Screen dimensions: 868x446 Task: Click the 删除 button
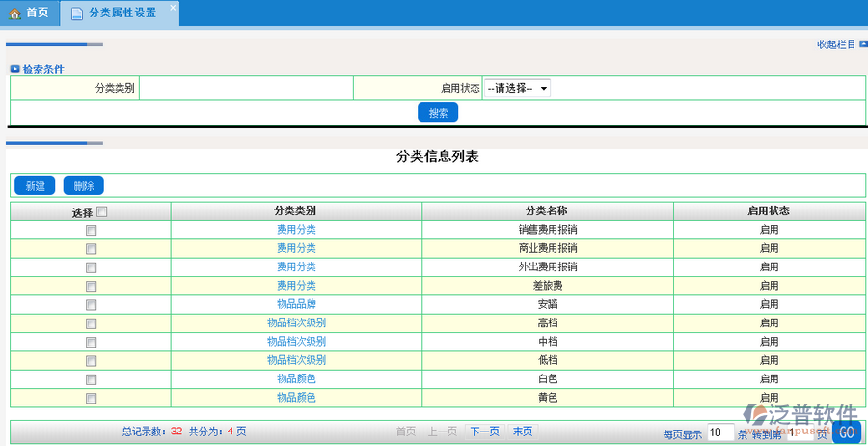coord(84,186)
